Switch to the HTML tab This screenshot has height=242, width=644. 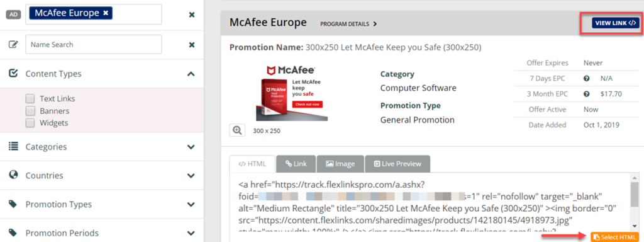252,164
